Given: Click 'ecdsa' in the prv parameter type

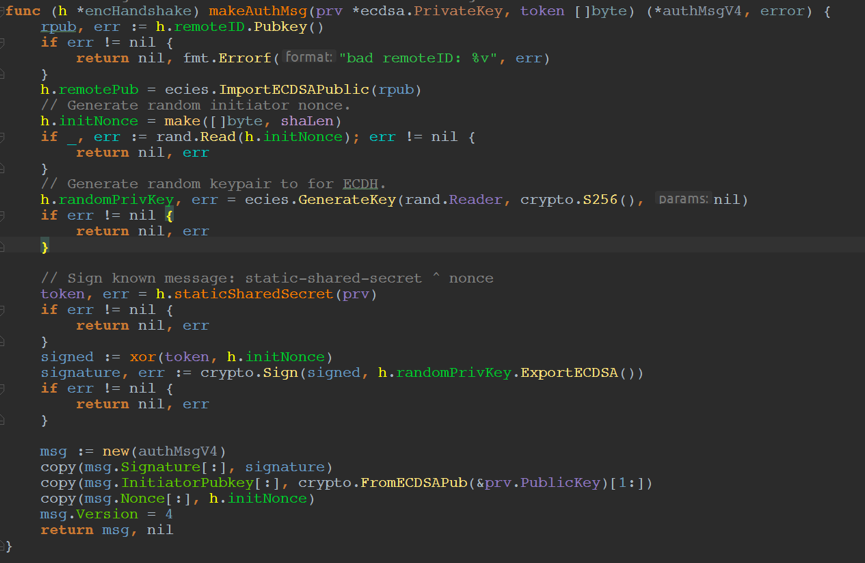Looking at the screenshot, I should (x=383, y=11).
